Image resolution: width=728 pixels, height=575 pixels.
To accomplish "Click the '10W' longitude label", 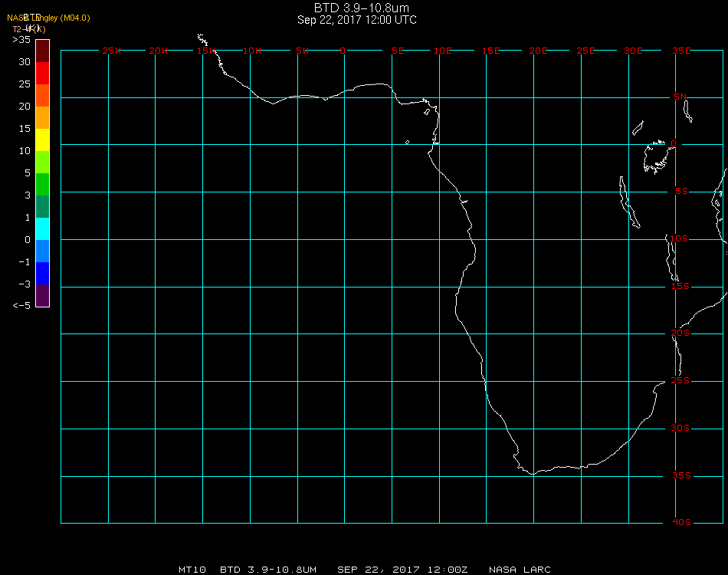I will pyautogui.click(x=252, y=51).
